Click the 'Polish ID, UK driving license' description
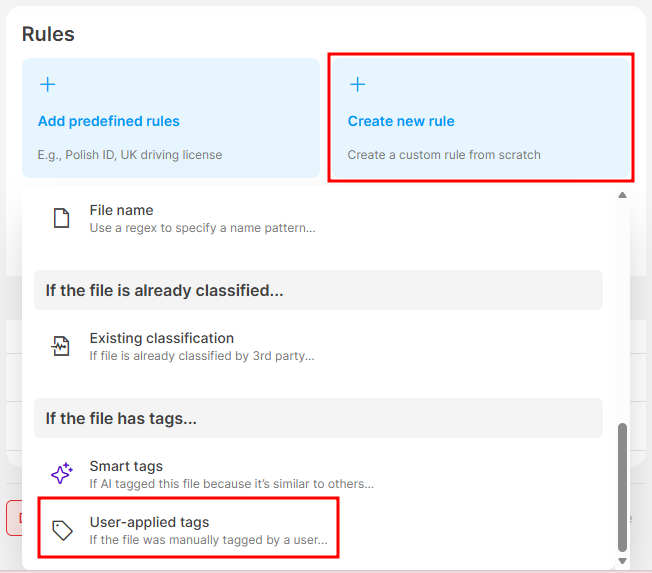 (130, 155)
